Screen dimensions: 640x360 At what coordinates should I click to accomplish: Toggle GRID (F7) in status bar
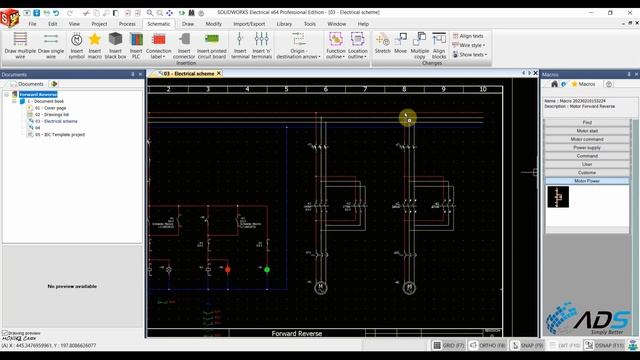tap(448, 345)
